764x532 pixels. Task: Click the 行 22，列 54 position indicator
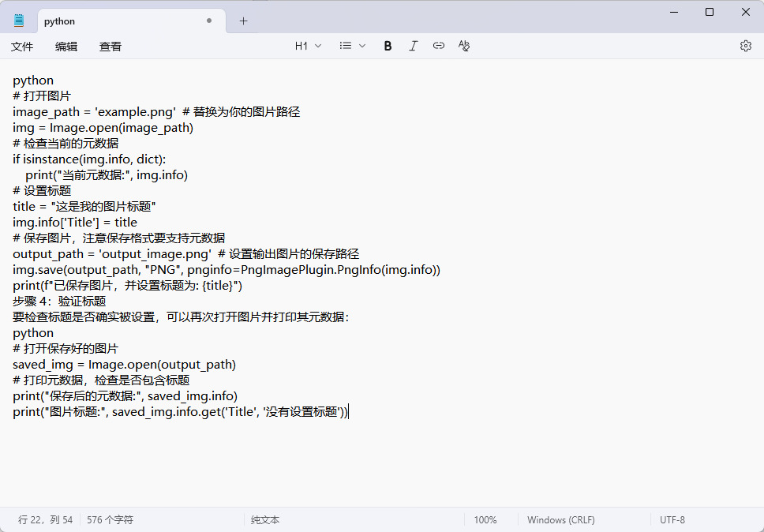45,520
